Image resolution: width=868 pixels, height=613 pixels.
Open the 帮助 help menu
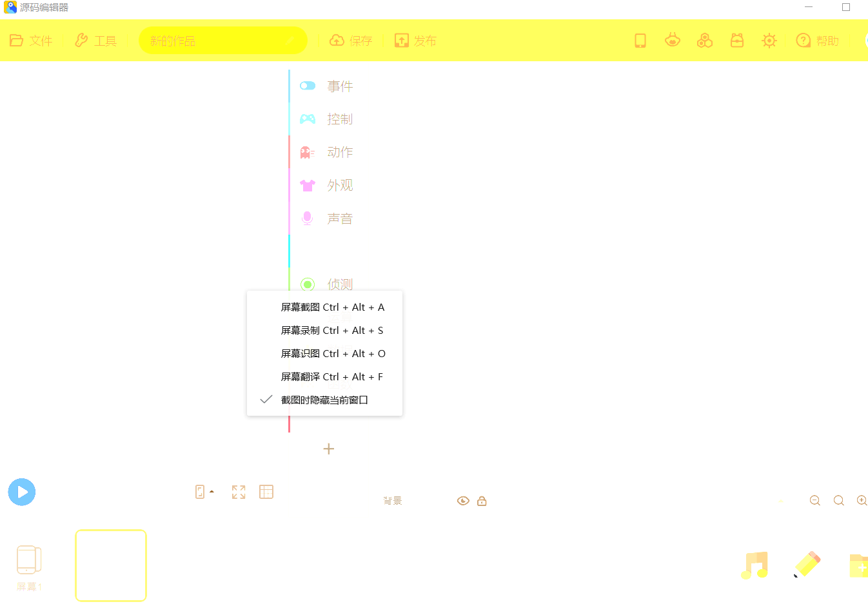(x=817, y=41)
